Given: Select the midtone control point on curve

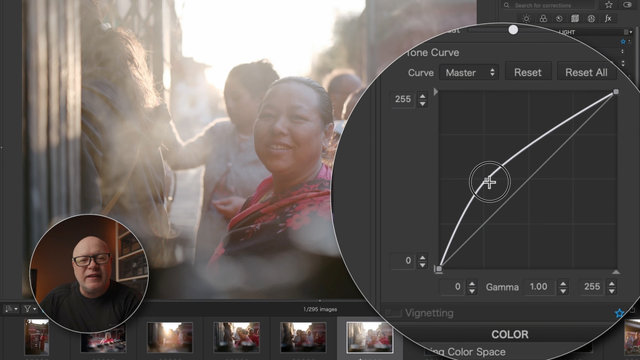Looking at the screenshot, I should pos(489,182).
